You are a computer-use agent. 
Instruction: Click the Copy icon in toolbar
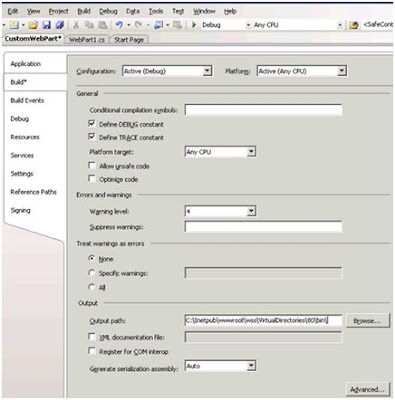click(x=89, y=25)
